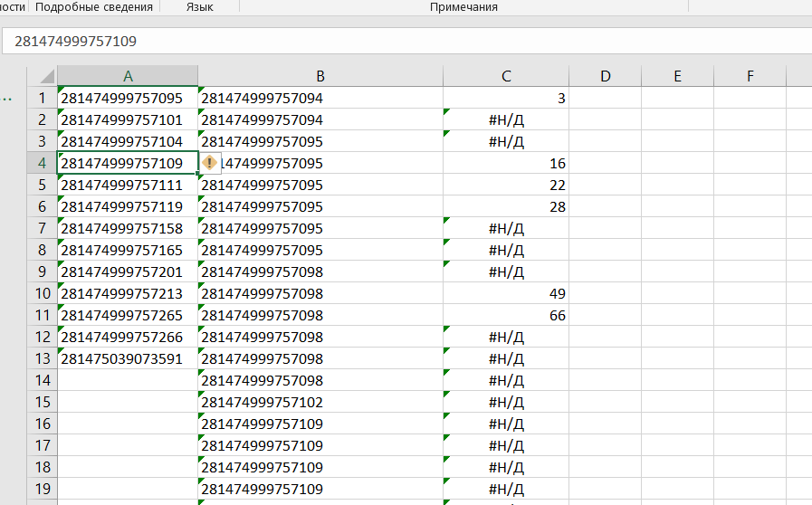Click cell A2 with 281474999757101
Viewport: 812px width, 505px height.
(x=128, y=119)
